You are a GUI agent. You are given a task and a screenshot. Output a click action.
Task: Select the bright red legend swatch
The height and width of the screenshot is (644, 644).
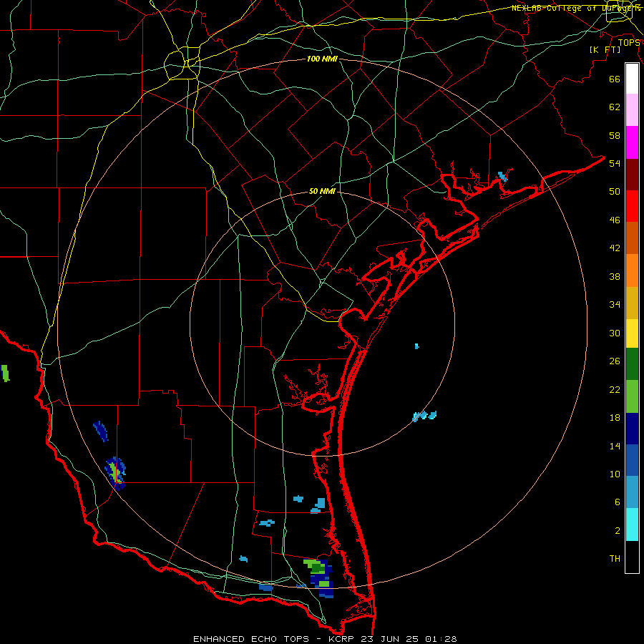(x=632, y=206)
